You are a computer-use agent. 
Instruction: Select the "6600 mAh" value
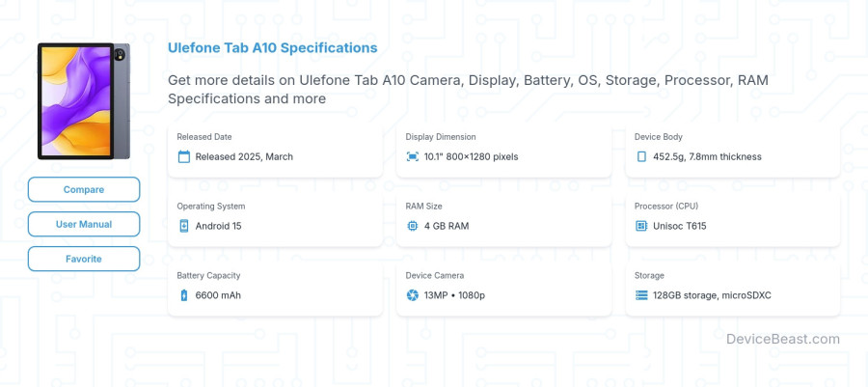[218, 295]
